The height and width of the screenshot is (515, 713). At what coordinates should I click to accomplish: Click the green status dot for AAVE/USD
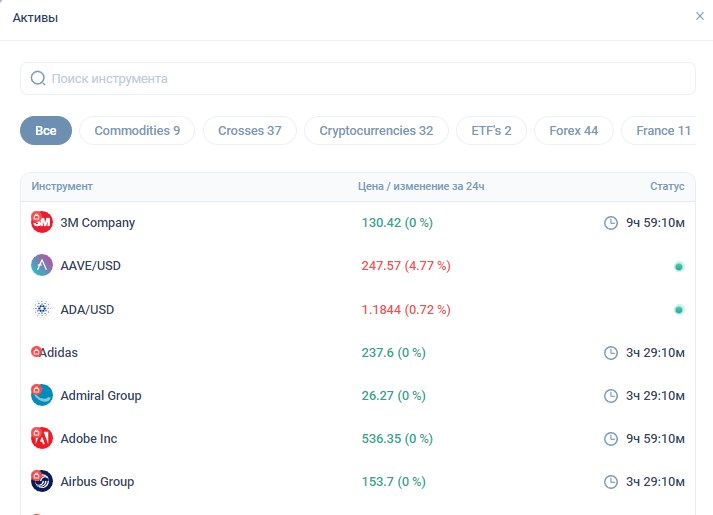[679, 266]
